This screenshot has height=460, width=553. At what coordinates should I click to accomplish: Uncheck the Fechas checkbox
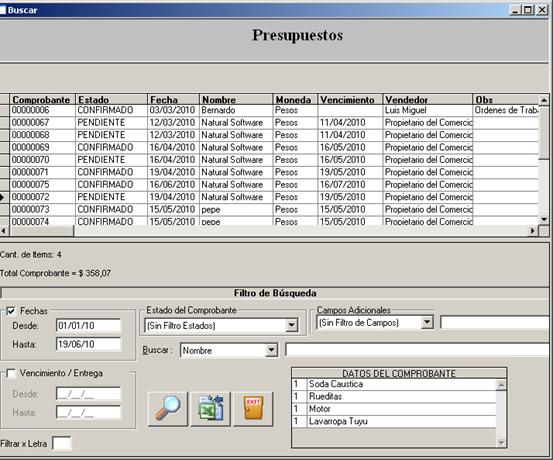click(x=11, y=311)
